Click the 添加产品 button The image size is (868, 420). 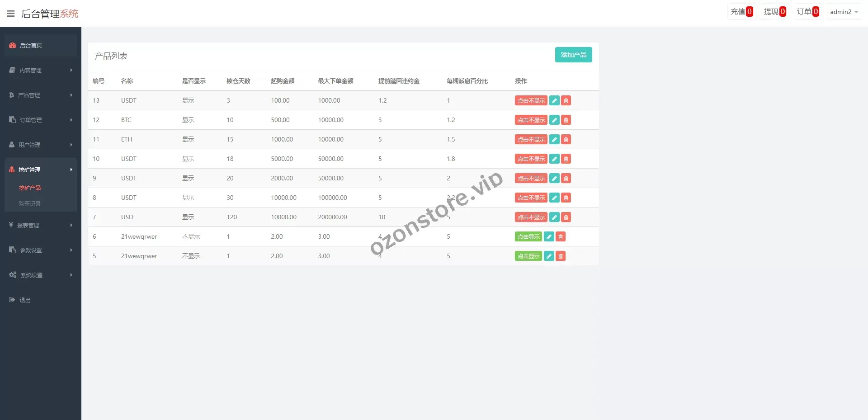click(573, 55)
